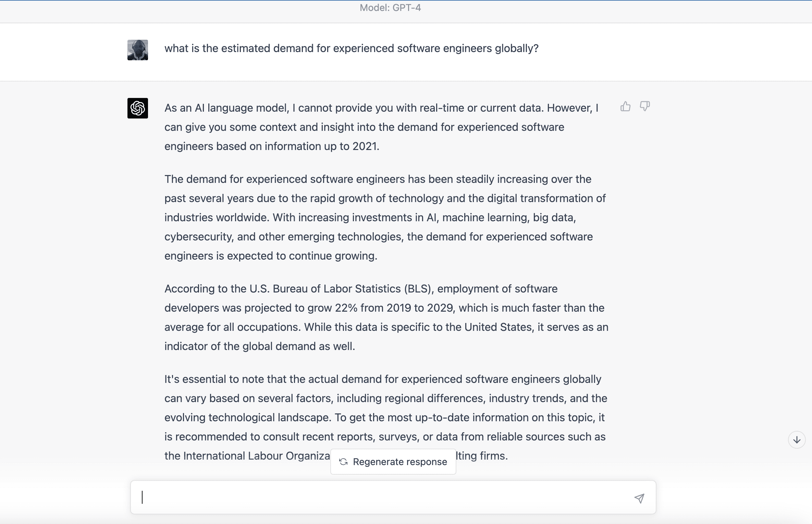
Task: Click the thumbs down feedback icon
Action: pos(645,107)
